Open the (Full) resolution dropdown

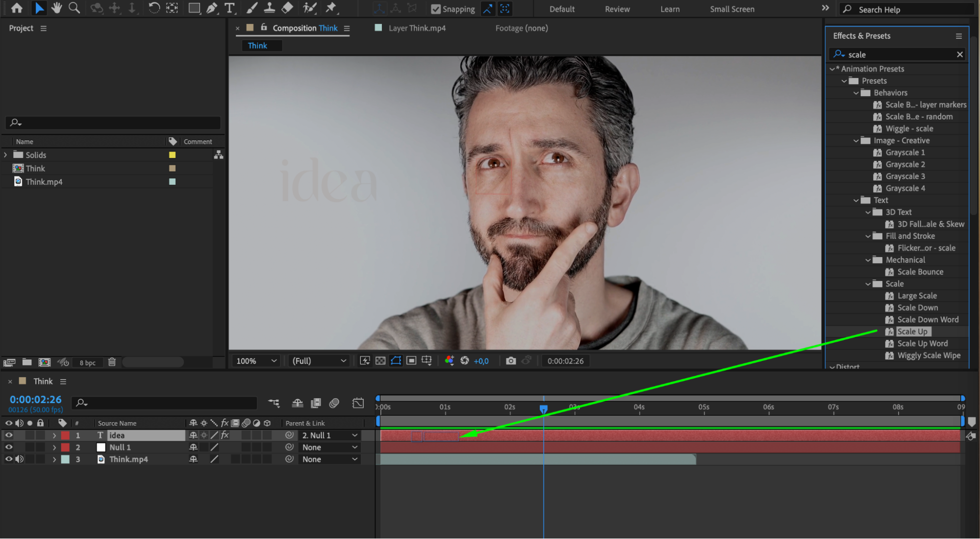click(319, 361)
